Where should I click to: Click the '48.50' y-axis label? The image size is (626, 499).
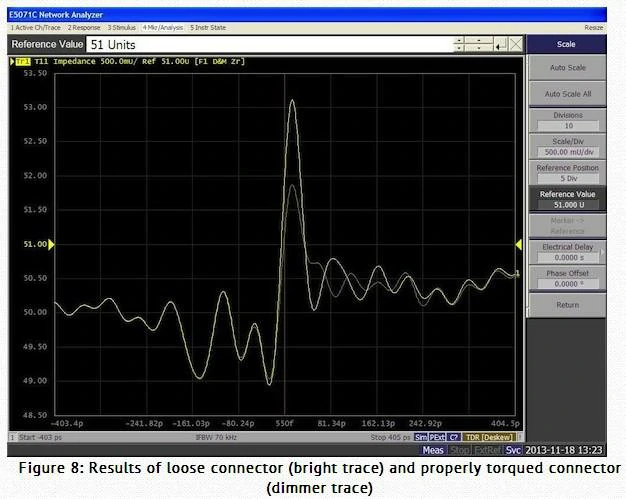point(35,415)
